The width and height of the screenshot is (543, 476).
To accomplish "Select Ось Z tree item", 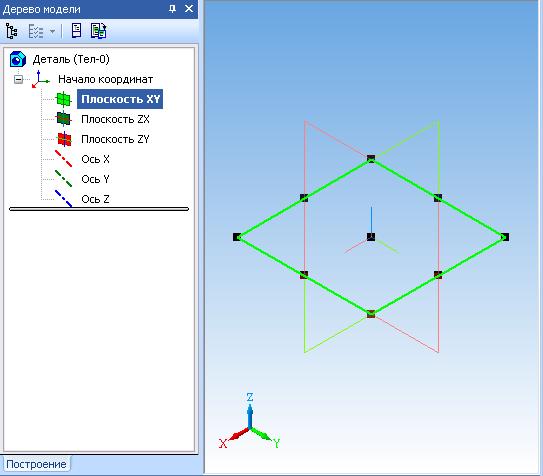I will [x=95, y=199].
